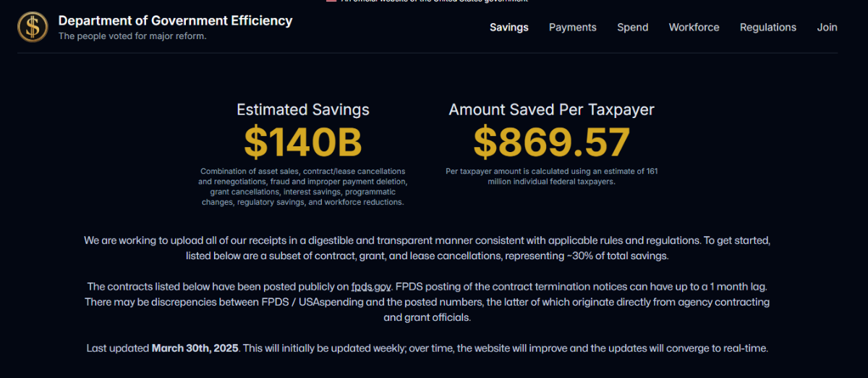Click the $140B estimated savings figure
This screenshot has height=378, width=868.
point(302,142)
